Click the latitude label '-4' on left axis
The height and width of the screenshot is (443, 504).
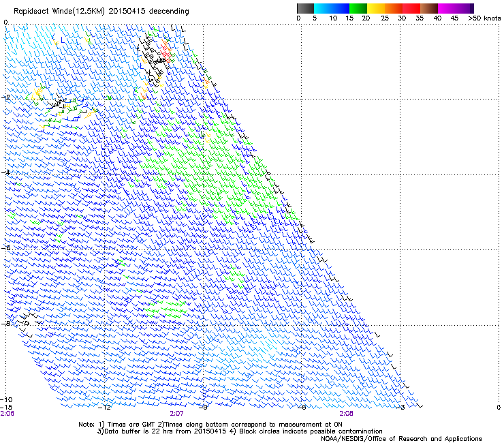click(5, 172)
